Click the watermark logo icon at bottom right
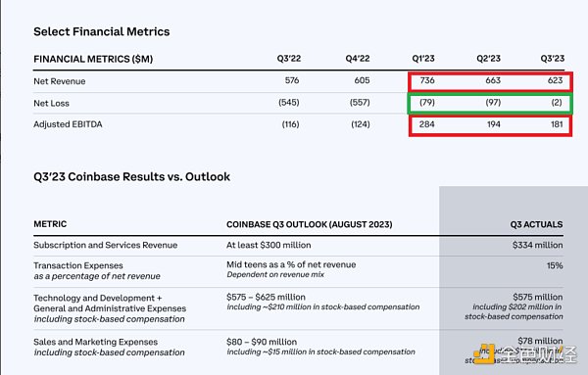This screenshot has width=588, height=375. (484, 353)
